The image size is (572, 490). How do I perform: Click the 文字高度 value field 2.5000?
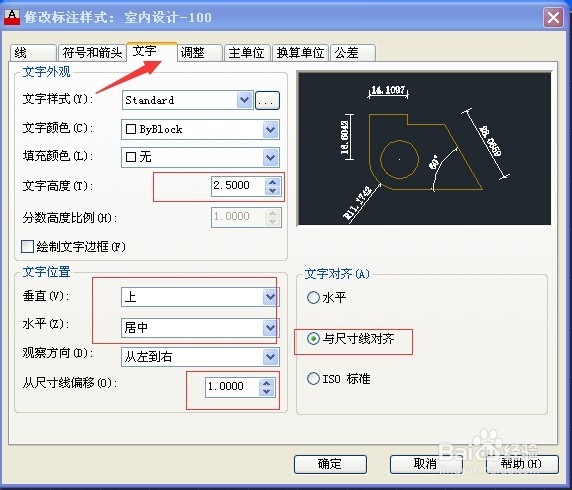click(238, 186)
